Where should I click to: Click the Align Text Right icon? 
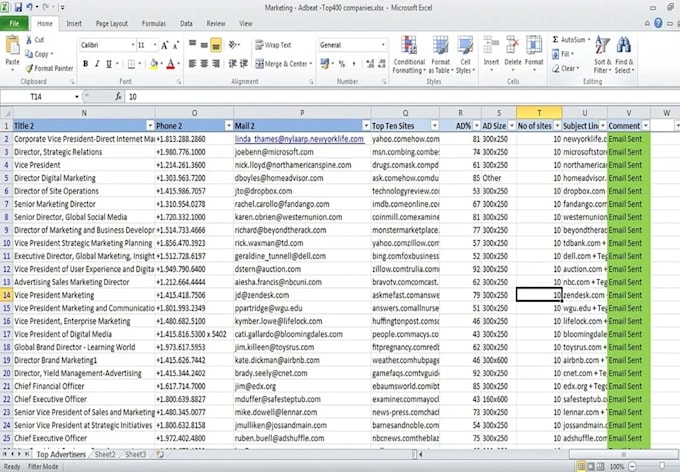(x=216, y=64)
